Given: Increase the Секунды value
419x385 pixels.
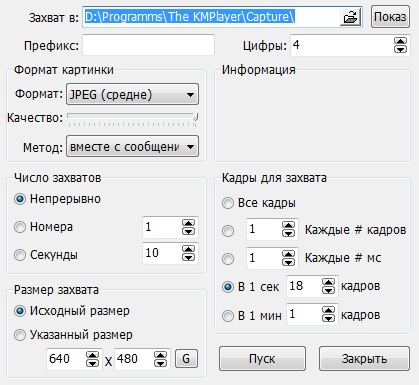Looking at the screenshot, I should 188,249.
